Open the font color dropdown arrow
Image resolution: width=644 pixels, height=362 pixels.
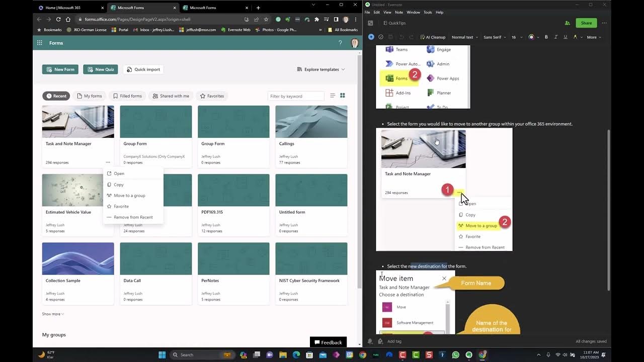538,37
